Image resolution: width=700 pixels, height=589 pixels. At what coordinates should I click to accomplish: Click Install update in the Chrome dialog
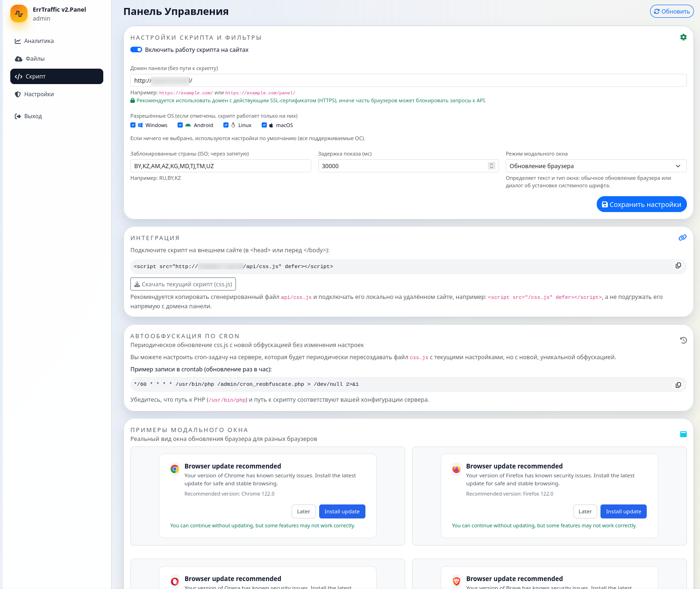point(342,511)
